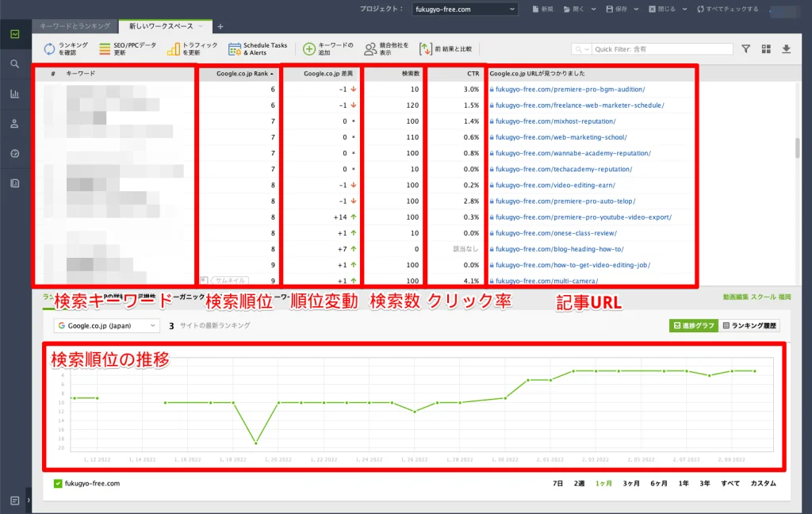Open the Google.co.jp (Japan) search engine dropdown
The height and width of the screenshot is (514, 812).
(106, 325)
